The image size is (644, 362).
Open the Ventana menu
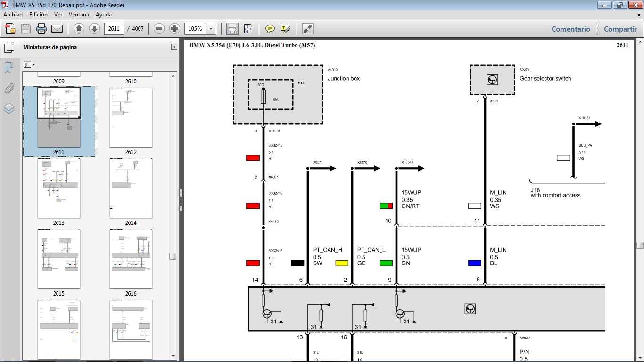coord(79,15)
